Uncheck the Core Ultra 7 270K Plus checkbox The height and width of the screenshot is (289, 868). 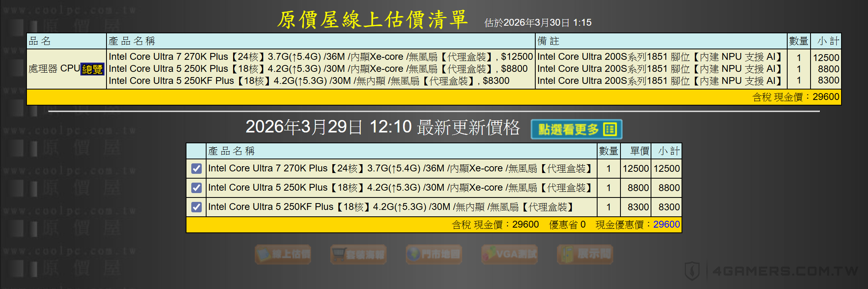coord(197,169)
